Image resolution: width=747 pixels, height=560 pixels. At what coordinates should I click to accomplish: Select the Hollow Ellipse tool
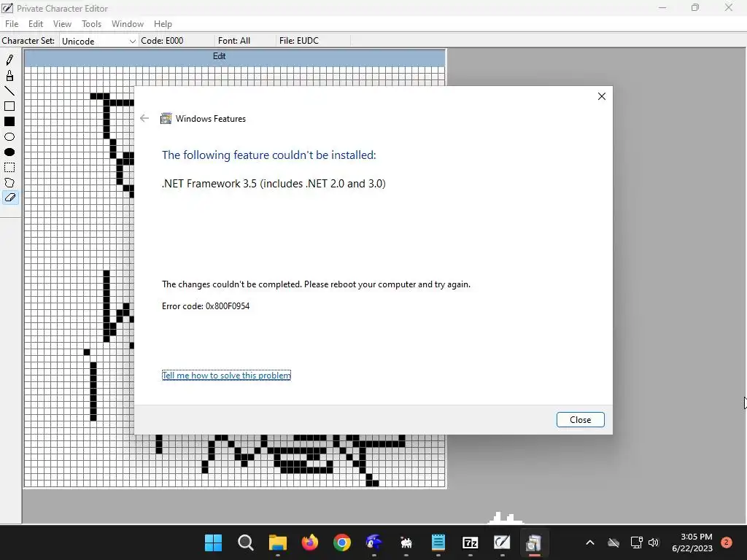click(x=9, y=136)
